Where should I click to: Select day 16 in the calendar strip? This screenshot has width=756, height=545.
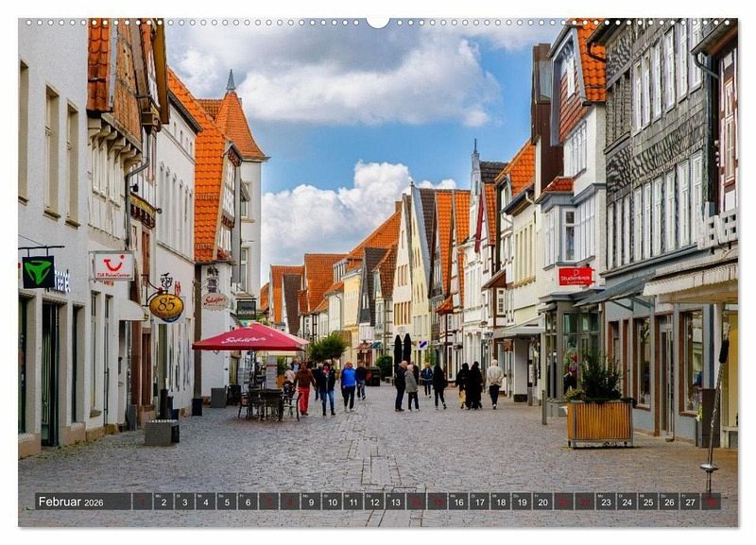point(457,502)
